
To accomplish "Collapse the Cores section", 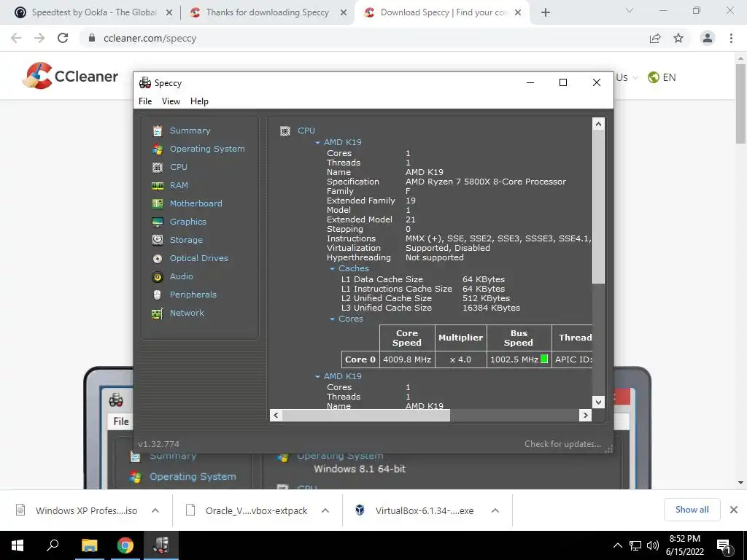I will (333, 319).
